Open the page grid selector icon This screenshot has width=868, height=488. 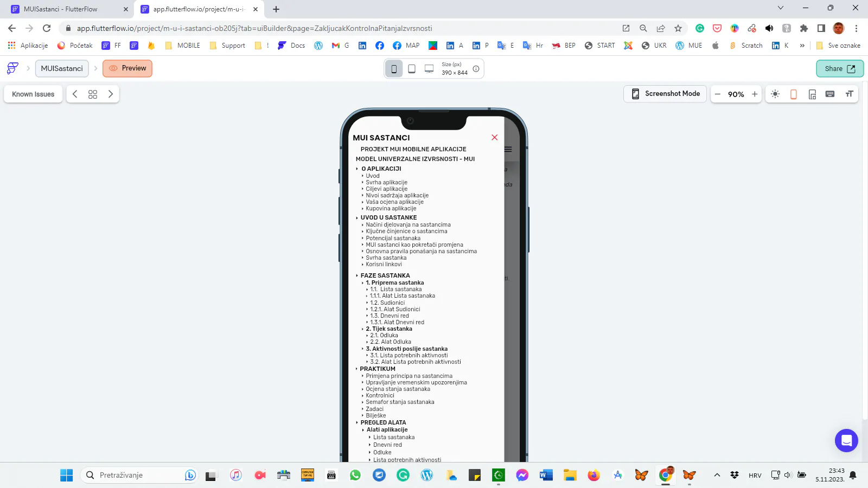(93, 94)
